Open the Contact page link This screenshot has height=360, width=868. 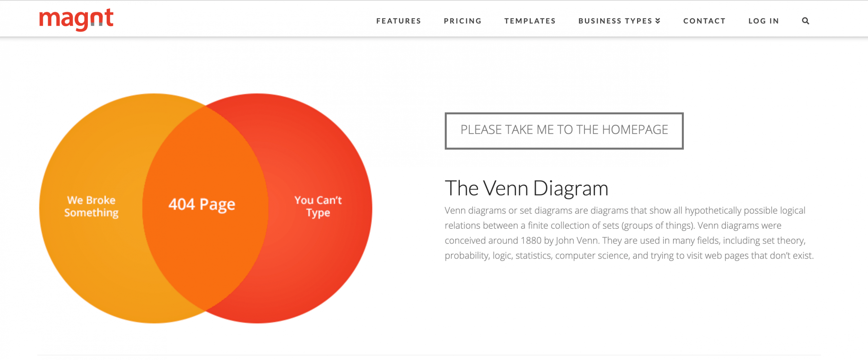[704, 21]
